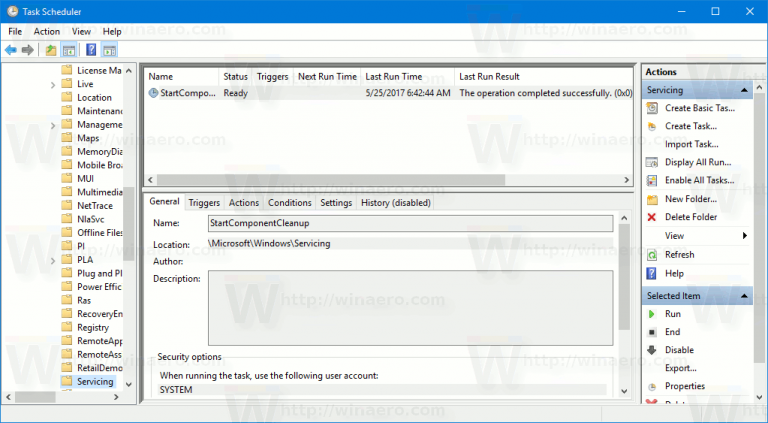Collapse the Servicing section in Actions
This screenshot has width=768, height=423.
744,91
